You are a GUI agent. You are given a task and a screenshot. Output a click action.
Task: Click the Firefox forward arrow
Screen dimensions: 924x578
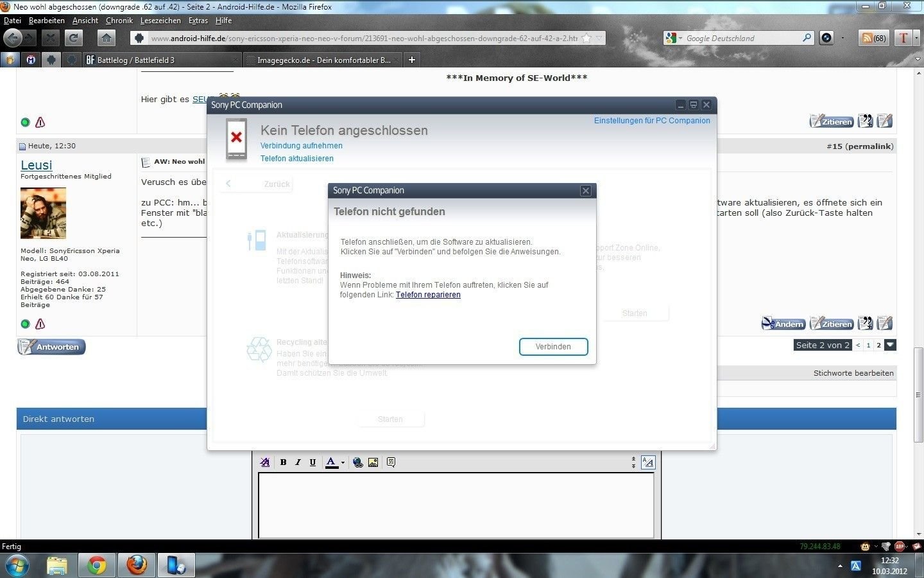click(x=30, y=39)
